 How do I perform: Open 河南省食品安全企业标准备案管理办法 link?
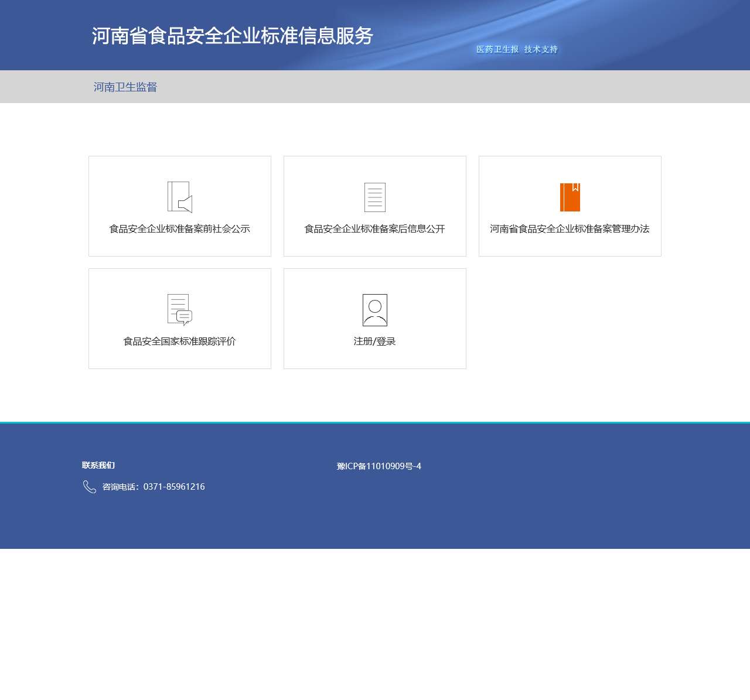570,229
